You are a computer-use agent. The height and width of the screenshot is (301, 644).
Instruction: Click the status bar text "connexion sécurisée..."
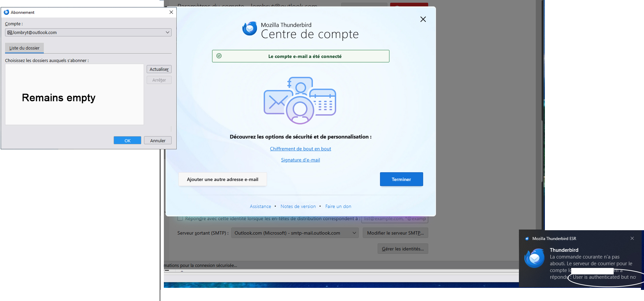(216, 266)
